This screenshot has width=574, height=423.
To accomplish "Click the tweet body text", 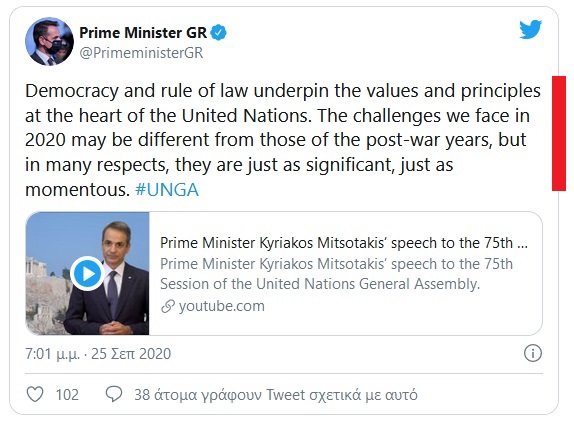I will (283, 140).
